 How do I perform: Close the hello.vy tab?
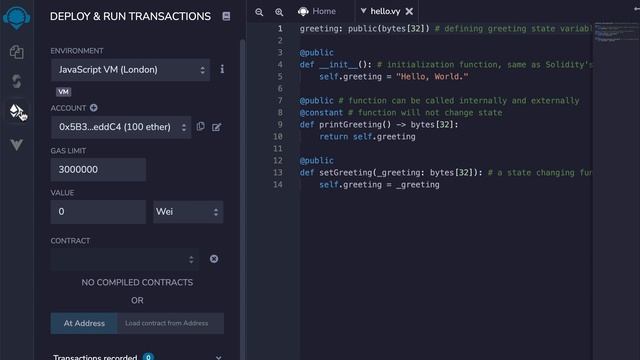click(x=409, y=11)
